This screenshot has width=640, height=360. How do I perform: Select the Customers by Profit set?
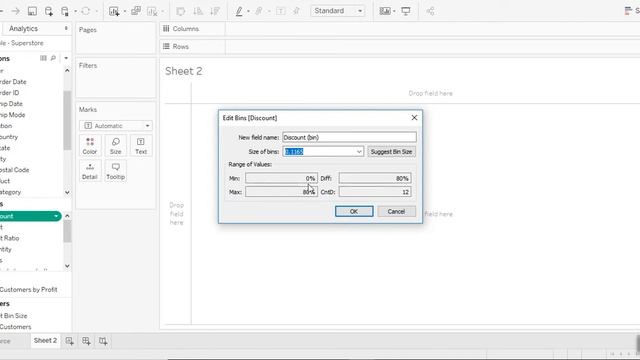pyautogui.click(x=29, y=289)
